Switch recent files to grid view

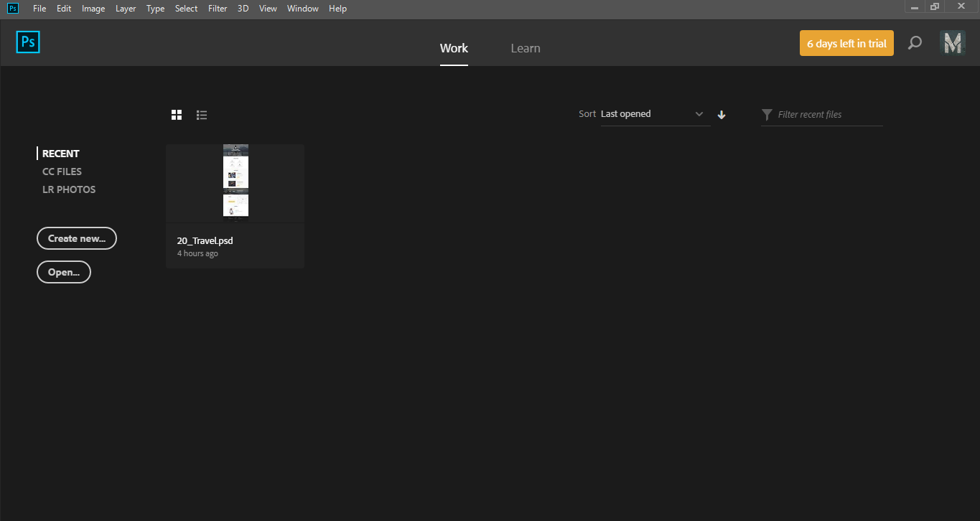(x=177, y=114)
